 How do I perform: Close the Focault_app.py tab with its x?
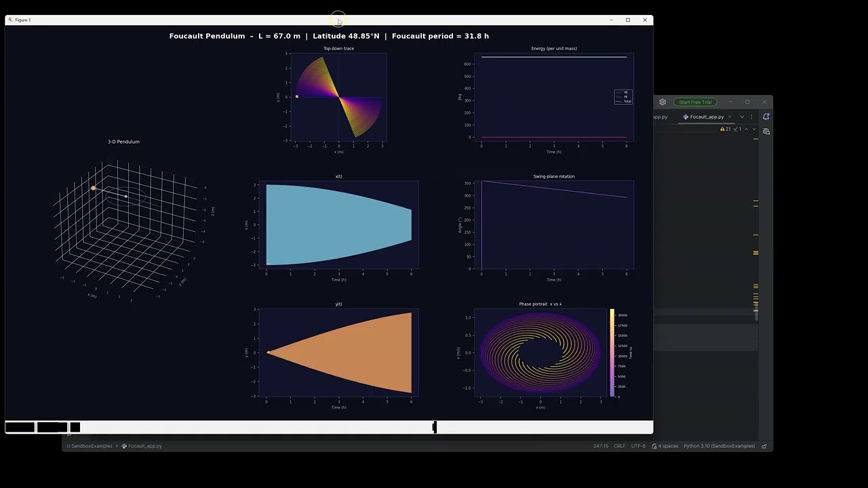[730, 117]
